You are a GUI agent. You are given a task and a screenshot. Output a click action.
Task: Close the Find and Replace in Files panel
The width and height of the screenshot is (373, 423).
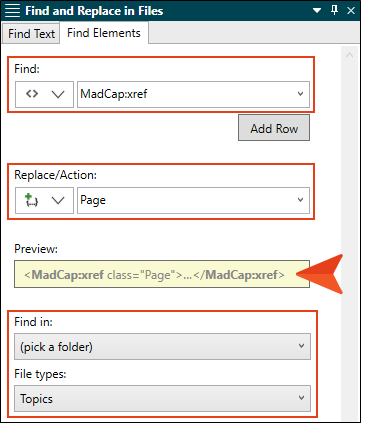pyautogui.click(x=351, y=11)
